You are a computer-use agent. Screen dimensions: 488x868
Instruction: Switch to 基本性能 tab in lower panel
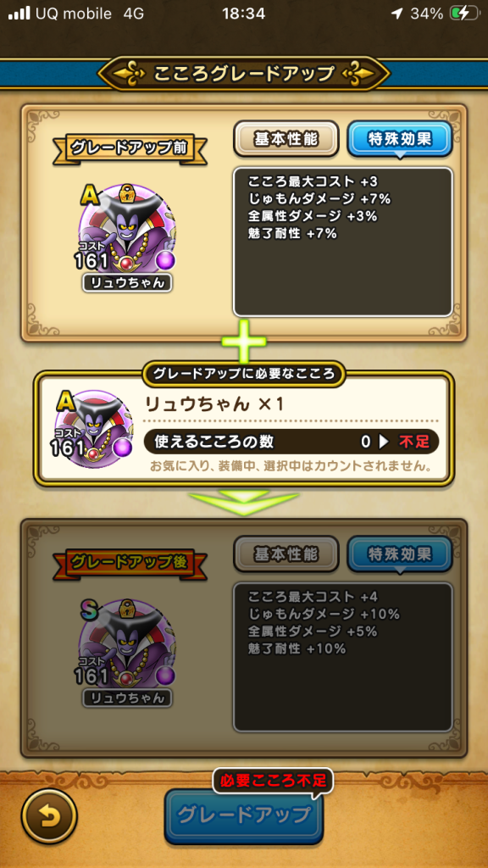pos(286,554)
